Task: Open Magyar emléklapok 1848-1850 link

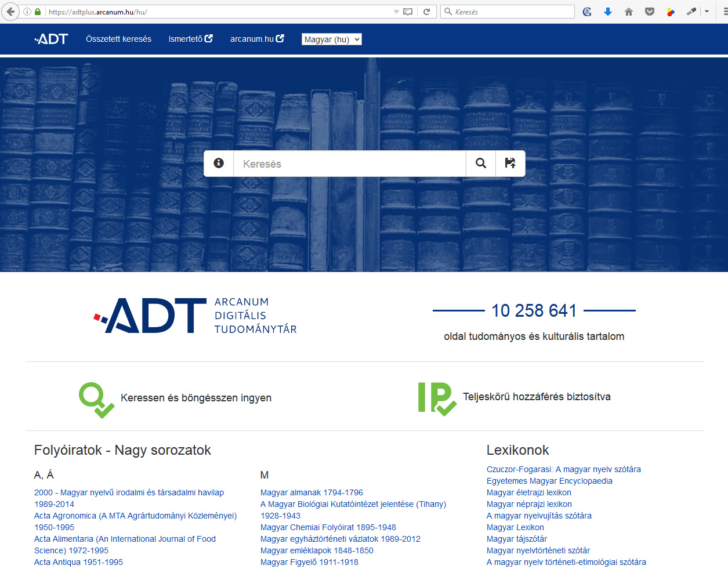Action: pyautogui.click(x=317, y=550)
